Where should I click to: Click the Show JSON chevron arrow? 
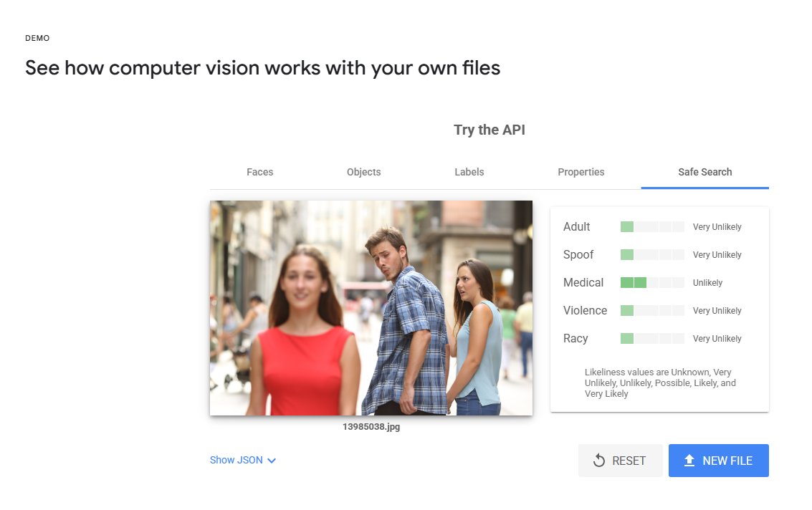tap(272, 461)
